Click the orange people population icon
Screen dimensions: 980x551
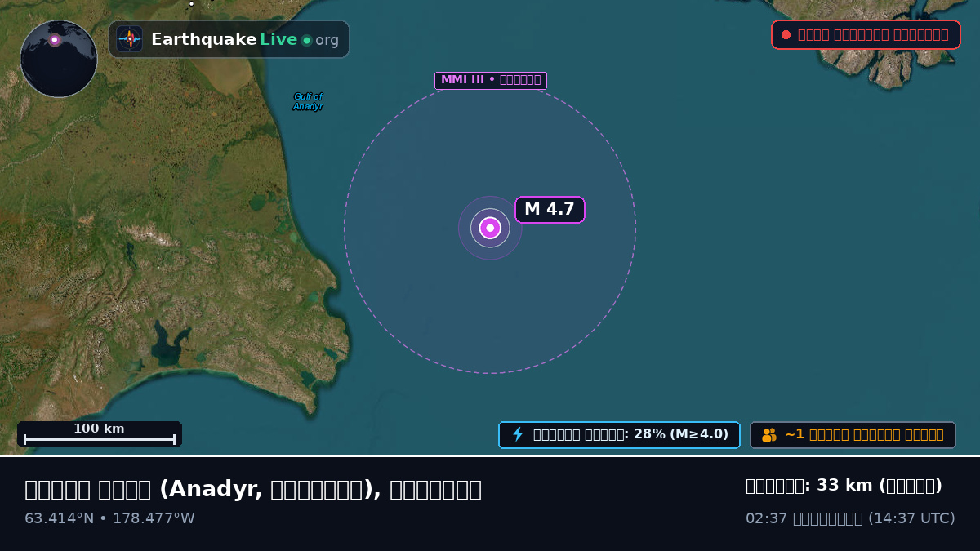tap(769, 435)
